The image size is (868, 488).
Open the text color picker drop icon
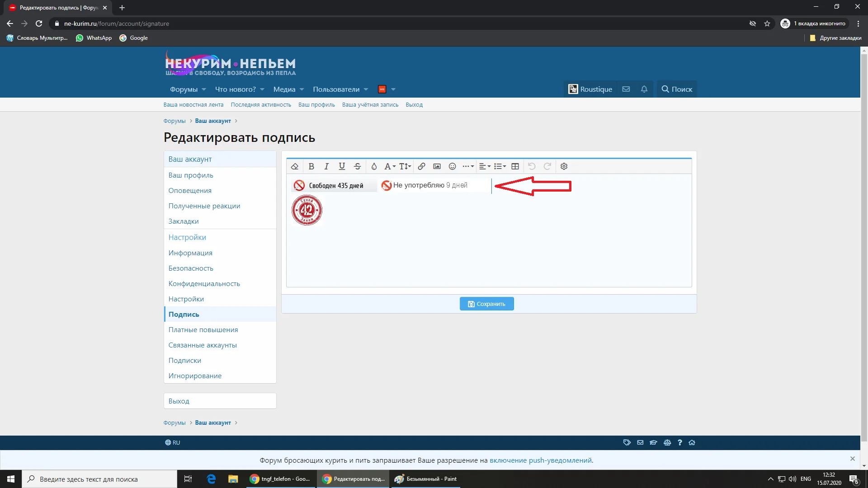374,166
